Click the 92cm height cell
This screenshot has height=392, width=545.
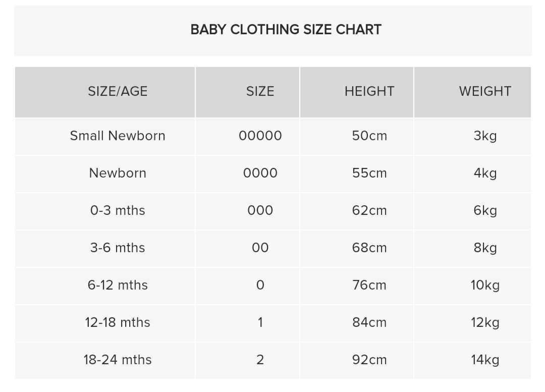coord(369,360)
